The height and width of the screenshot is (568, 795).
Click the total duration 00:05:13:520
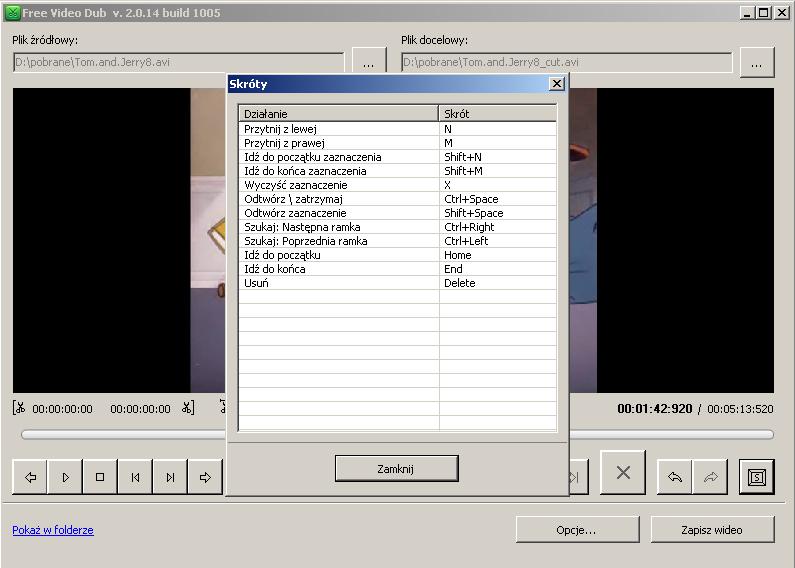click(x=740, y=409)
